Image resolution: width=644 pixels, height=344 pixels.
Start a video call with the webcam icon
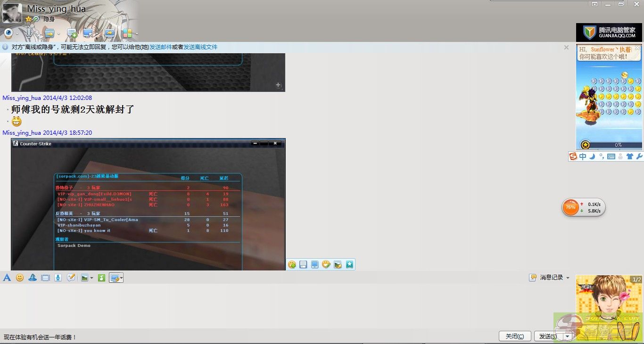[x=8, y=33]
